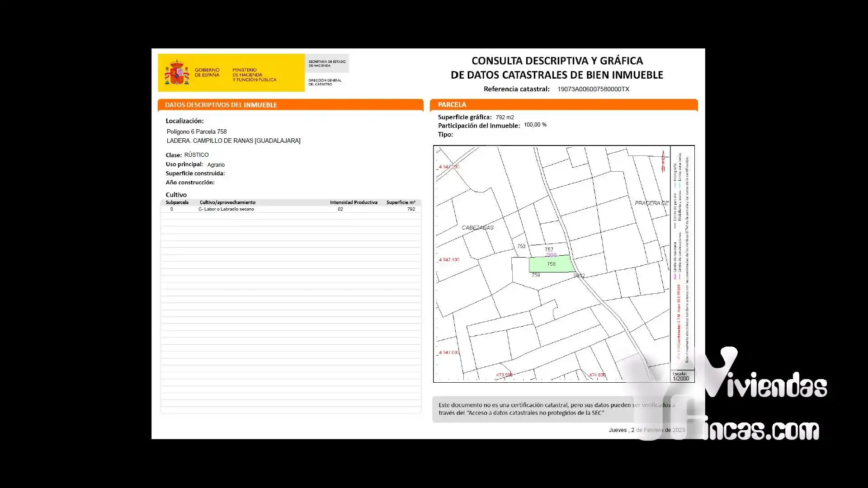Click the 'GOBIERNO DE ESPAÑA' logo text
The height and width of the screenshot is (488, 868).
point(207,73)
